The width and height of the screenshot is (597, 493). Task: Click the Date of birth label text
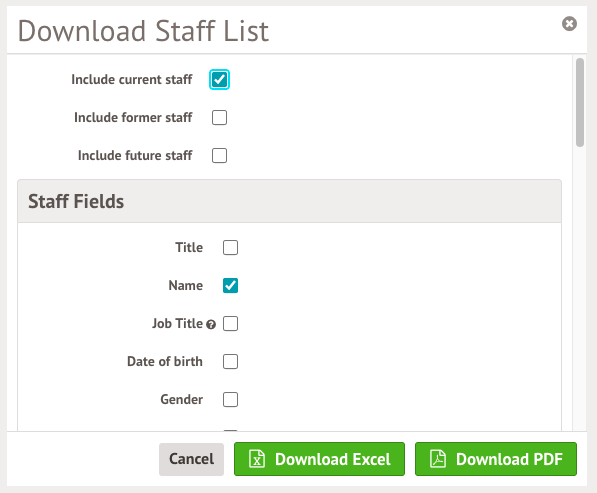pos(165,362)
